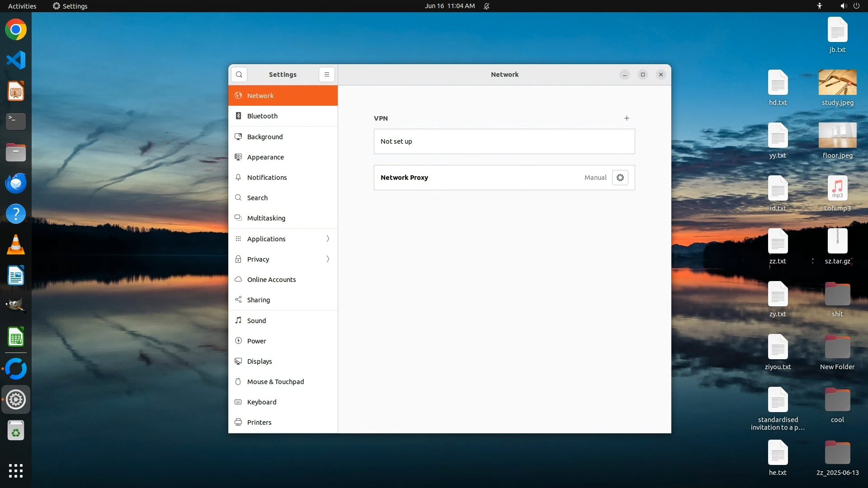Click the Displays monitor icon
This screenshot has width=868, height=488.
[x=238, y=361]
